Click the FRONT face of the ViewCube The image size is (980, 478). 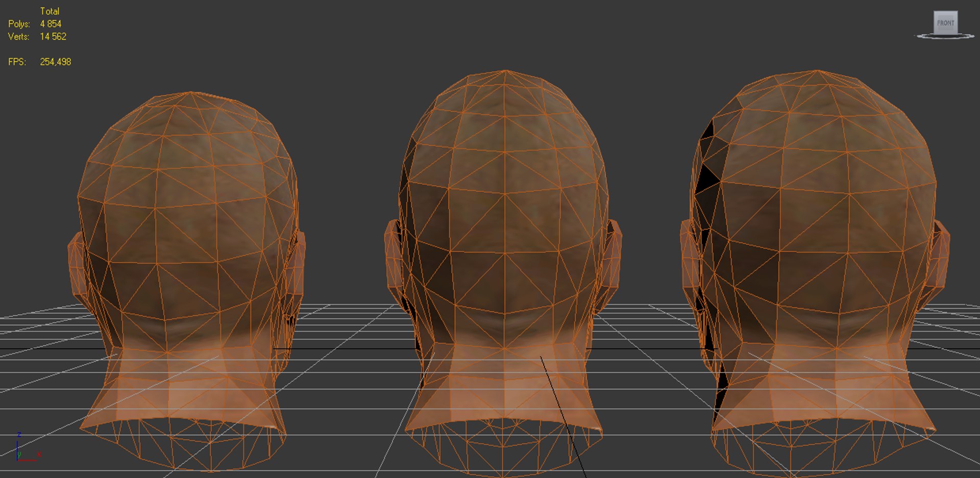[945, 22]
